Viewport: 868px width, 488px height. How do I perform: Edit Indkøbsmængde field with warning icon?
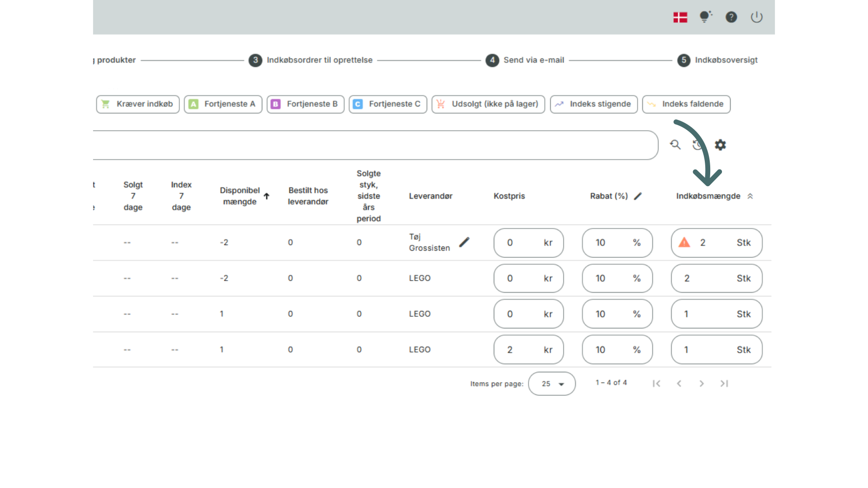[717, 243]
